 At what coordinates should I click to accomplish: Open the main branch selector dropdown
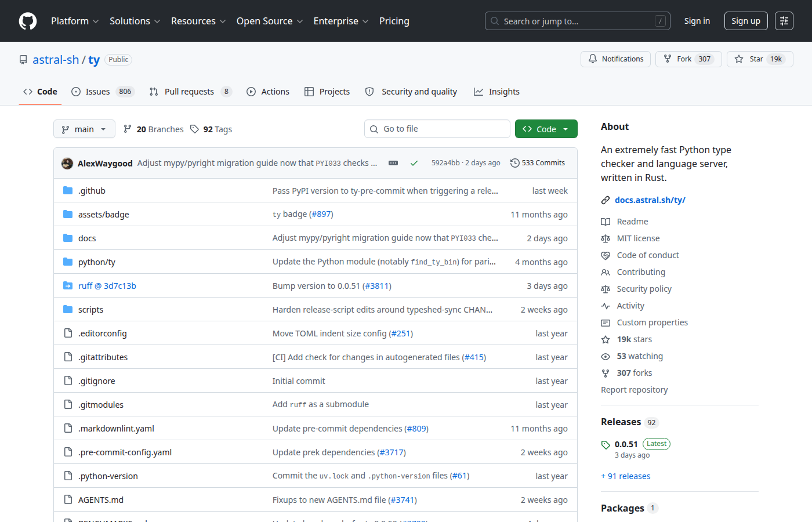84,129
